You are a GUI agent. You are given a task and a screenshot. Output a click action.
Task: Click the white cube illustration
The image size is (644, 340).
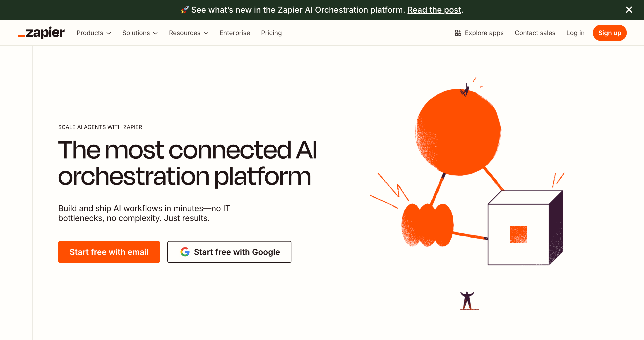(x=525, y=228)
